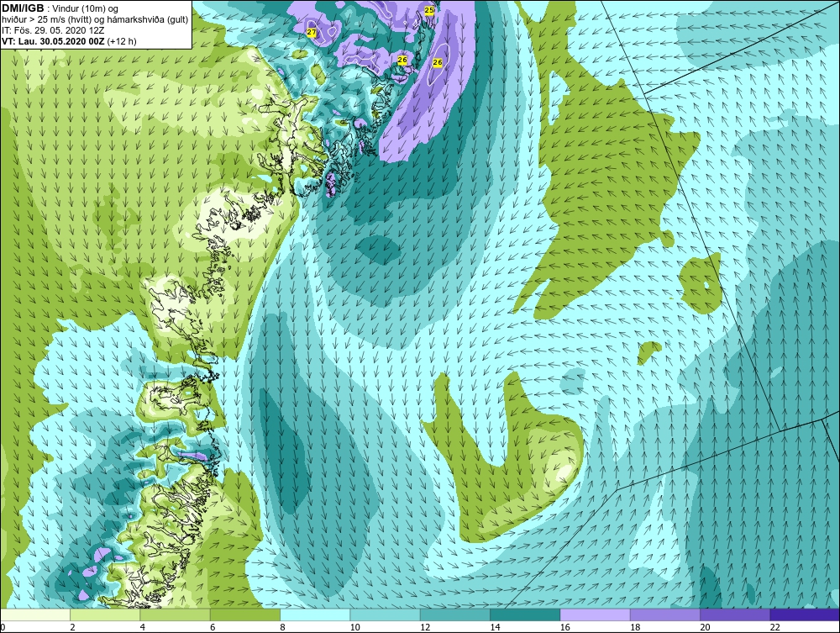Screen dimensions: 840x633
Task: Click the '20' value on the color scale
Action: [705, 628]
